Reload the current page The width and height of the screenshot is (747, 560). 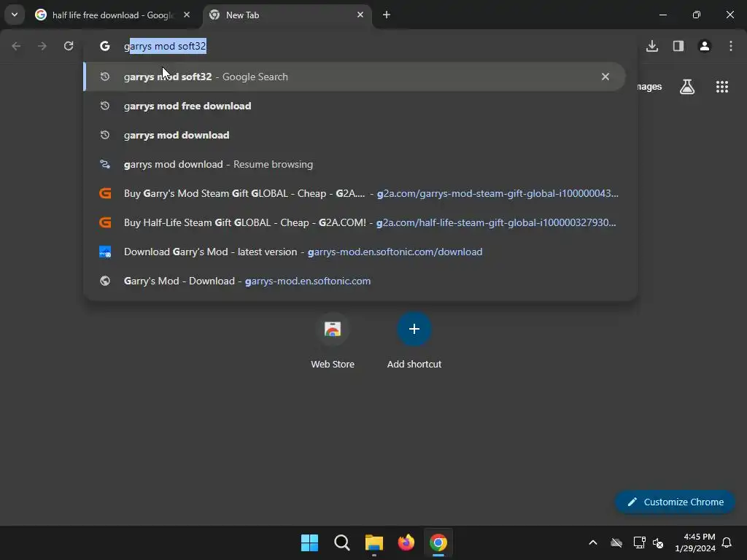coord(69,46)
